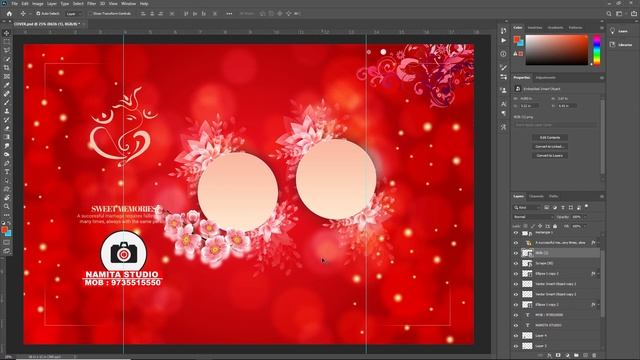Click the W width field in Properties
This screenshot has width=640, height=360.
tap(529, 98)
